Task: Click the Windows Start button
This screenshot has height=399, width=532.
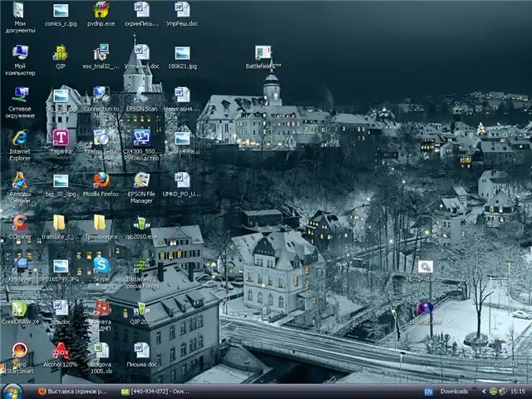Action: pos(12,391)
